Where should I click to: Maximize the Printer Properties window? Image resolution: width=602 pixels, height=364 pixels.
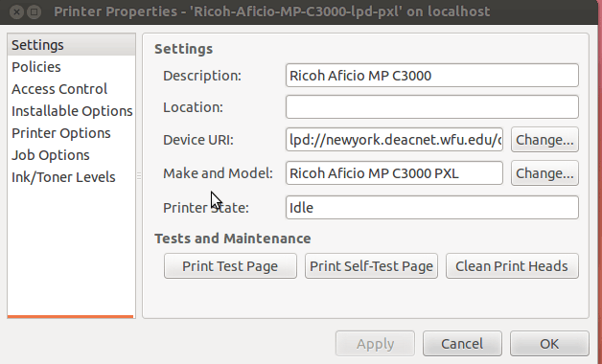coord(35,11)
